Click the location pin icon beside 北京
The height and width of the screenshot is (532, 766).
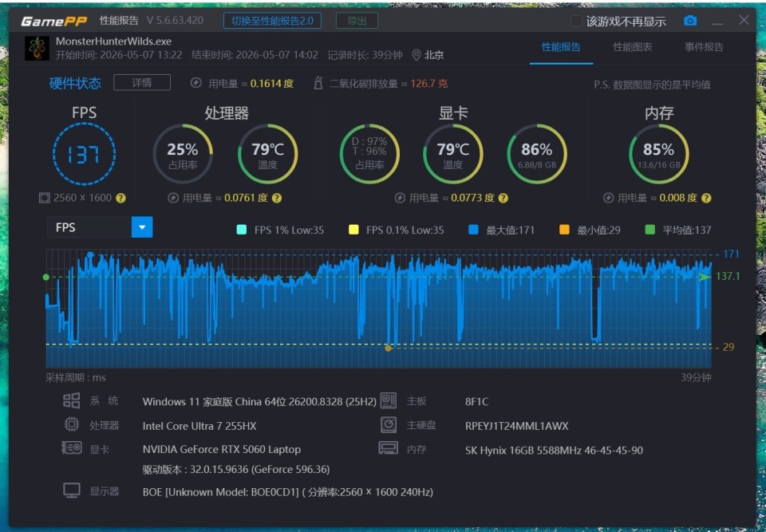click(x=417, y=55)
